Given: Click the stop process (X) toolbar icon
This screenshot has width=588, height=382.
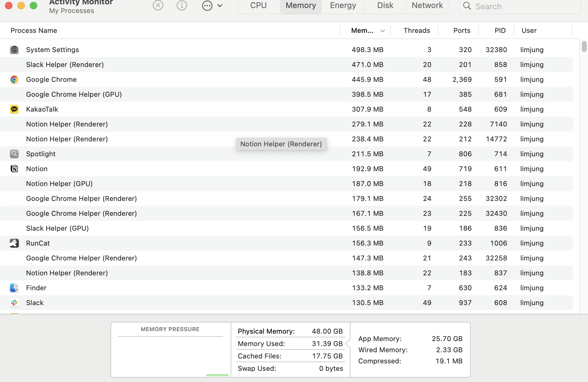Looking at the screenshot, I should point(158,5).
